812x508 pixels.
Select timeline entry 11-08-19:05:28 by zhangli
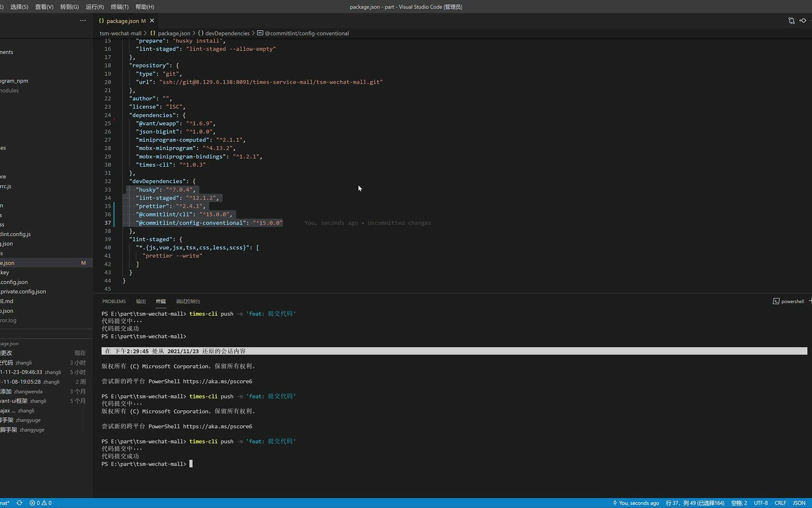46,382
